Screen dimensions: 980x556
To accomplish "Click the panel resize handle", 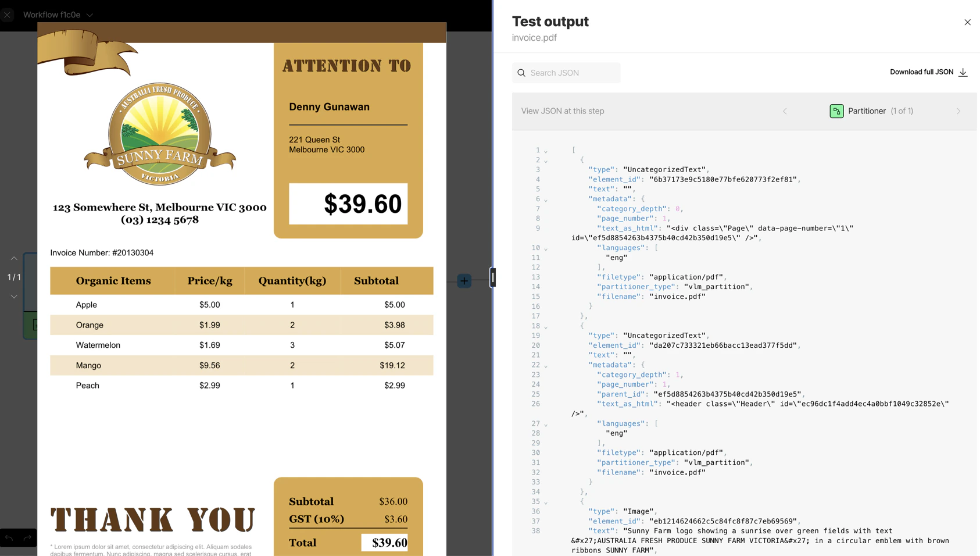I will (x=493, y=278).
